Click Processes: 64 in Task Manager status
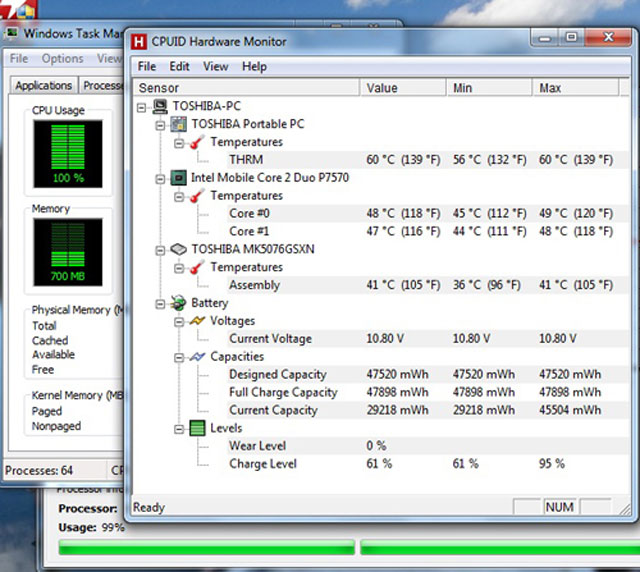The image size is (640, 572). [39, 471]
